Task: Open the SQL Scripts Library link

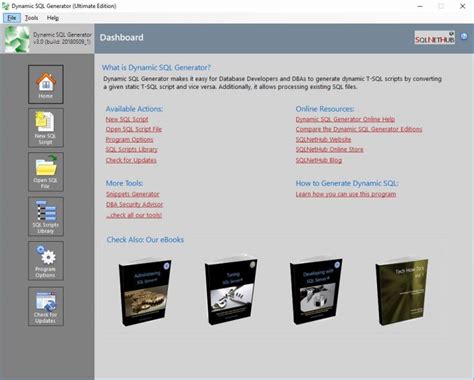Action: (132, 150)
